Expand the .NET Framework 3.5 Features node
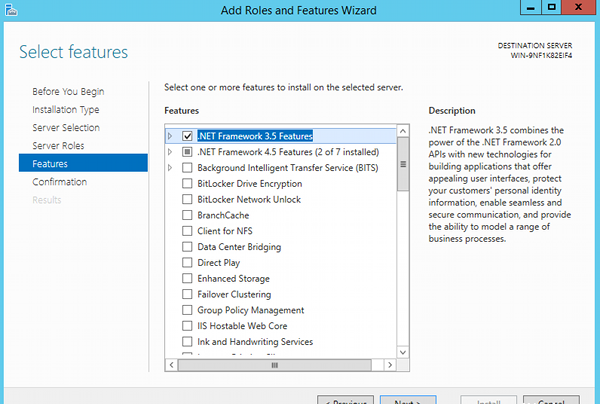 pos(170,136)
